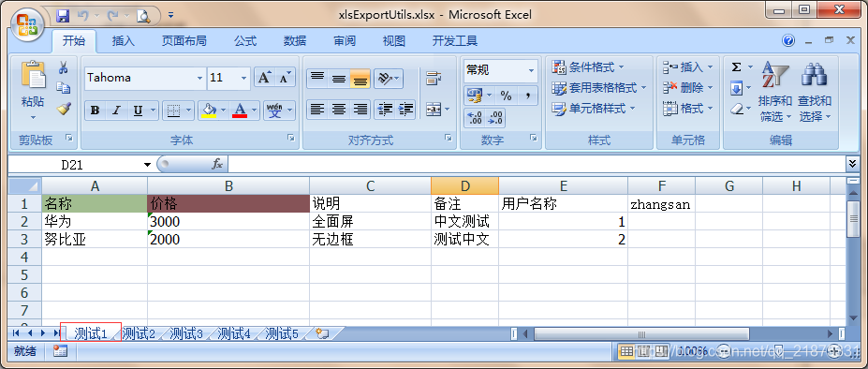
Task: Open Conditional Formatting (条件格式) menu
Action: click(x=589, y=67)
